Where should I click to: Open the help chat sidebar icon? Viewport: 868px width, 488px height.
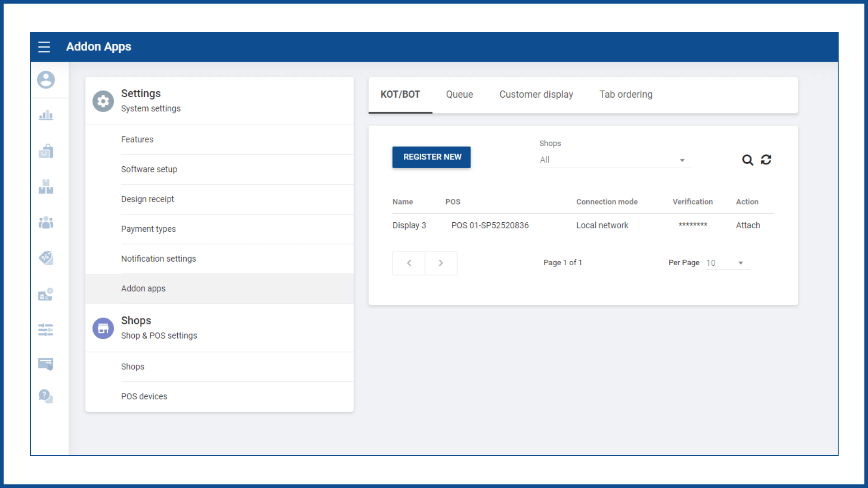pyautogui.click(x=46, y=397)
